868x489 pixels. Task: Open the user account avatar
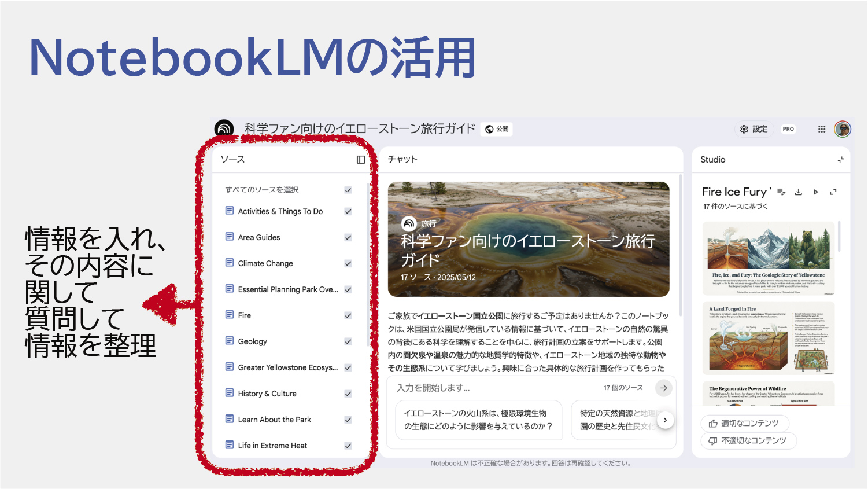[x=843, y=129]
